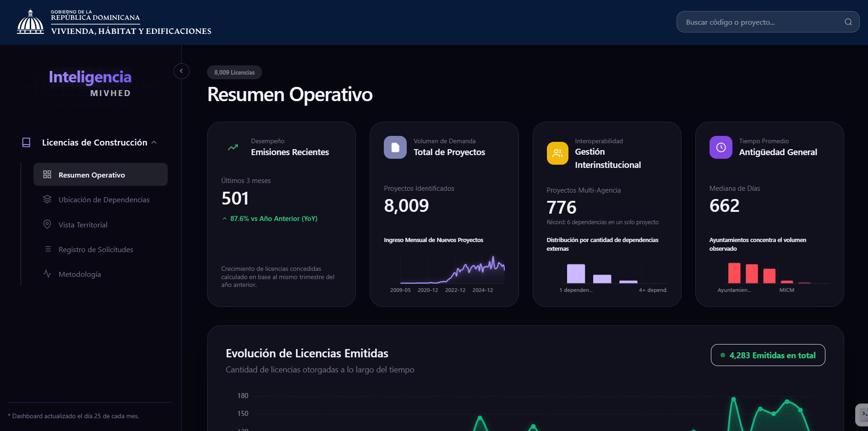Click the purple clock icon for Antigüedad General

(x=721, y=147)
